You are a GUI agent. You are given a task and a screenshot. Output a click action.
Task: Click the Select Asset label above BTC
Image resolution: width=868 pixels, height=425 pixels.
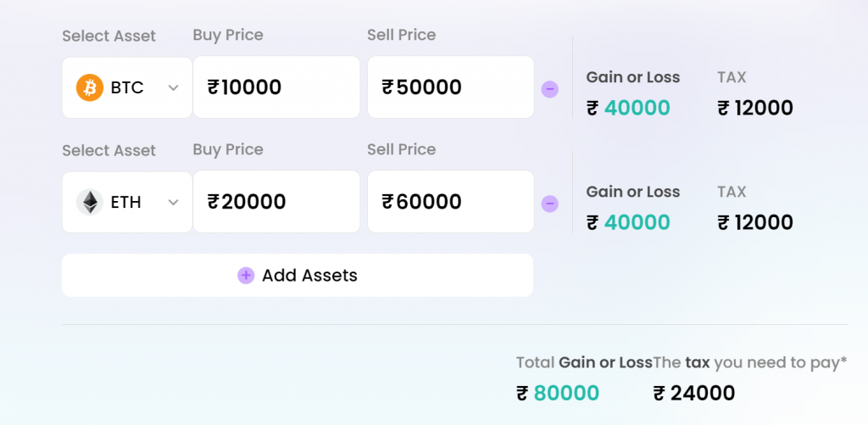(109, 36)
